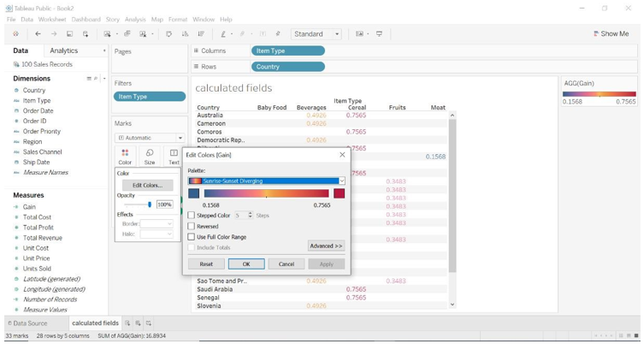
Task: Click the Swap Rows and Columns icon
Action: 168,34
